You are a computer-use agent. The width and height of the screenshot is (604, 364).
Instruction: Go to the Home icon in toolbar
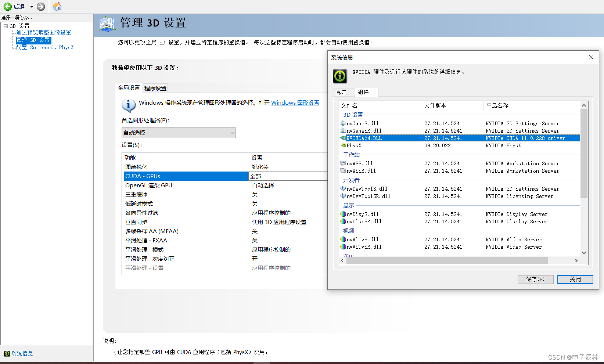point(57,7)
